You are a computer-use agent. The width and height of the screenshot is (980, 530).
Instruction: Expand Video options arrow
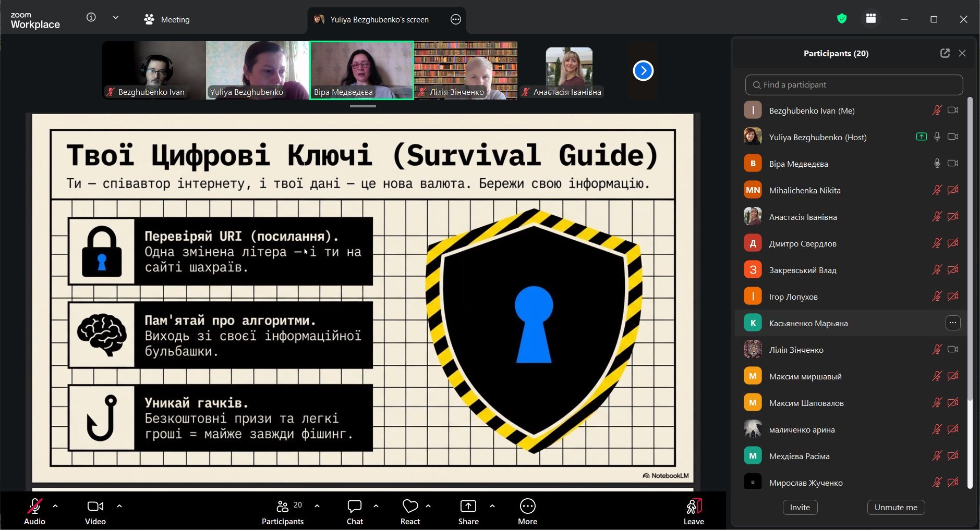coord(119,506)
